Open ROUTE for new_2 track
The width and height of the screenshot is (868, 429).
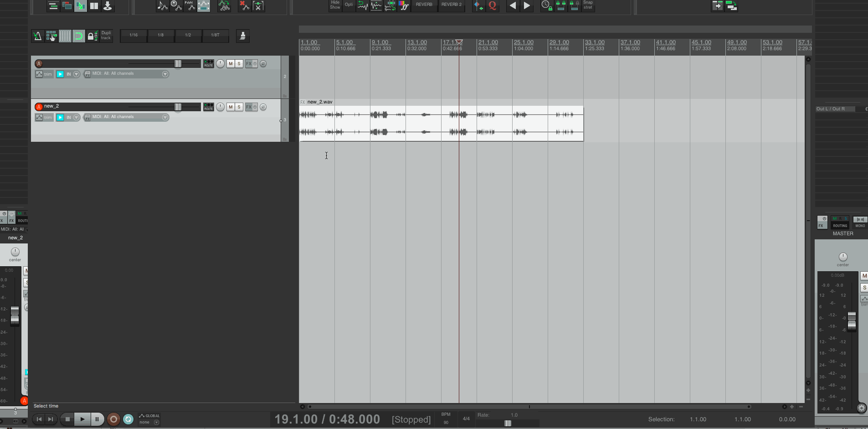pyautogui.click(x=208, y=107)
